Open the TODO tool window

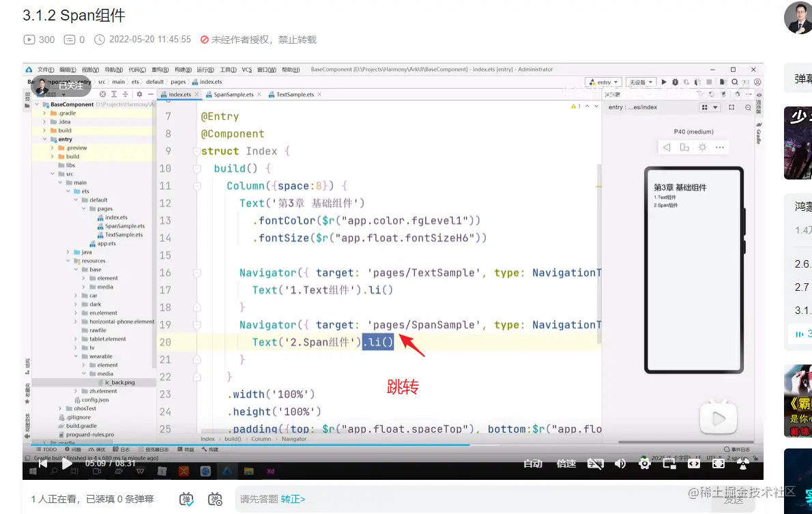[46, 450]
